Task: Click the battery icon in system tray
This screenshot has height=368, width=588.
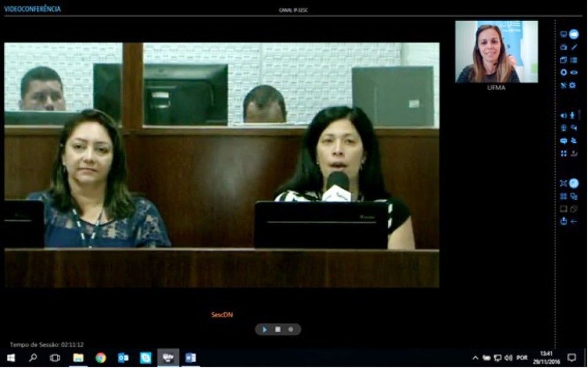Action: click(x=486, y=358)
